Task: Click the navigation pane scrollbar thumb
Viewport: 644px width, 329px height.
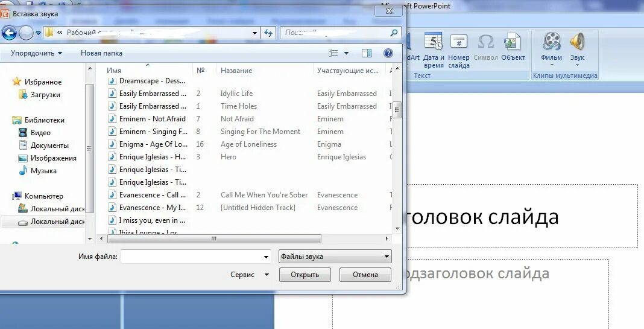Action: tap(89, 148)
